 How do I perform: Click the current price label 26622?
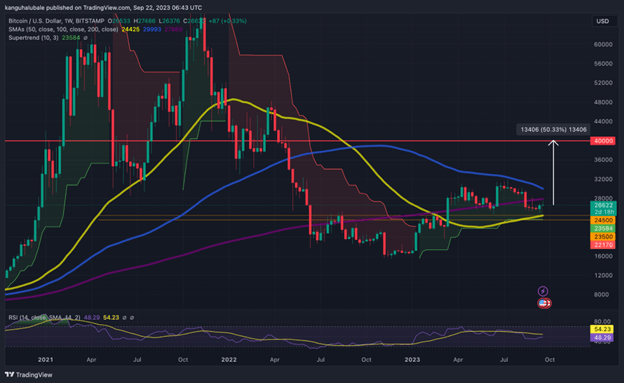click(603, 205)
